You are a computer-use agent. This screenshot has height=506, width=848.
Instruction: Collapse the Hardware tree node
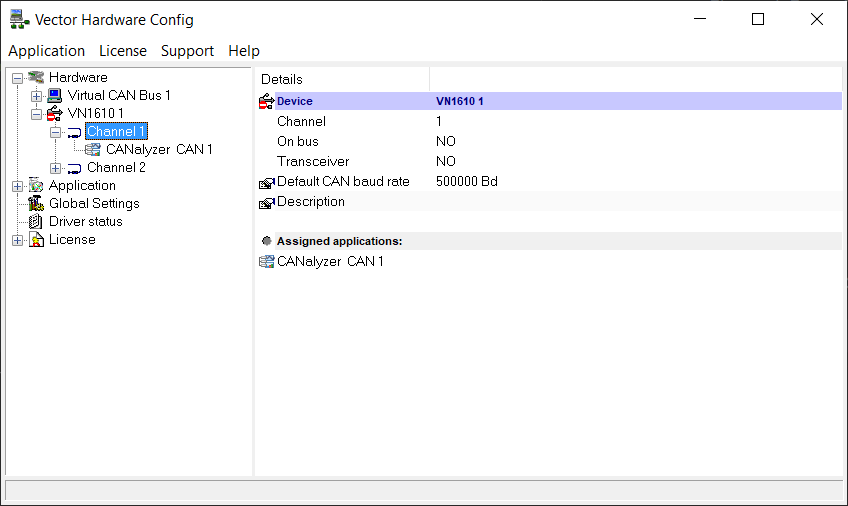coord(17,78)
